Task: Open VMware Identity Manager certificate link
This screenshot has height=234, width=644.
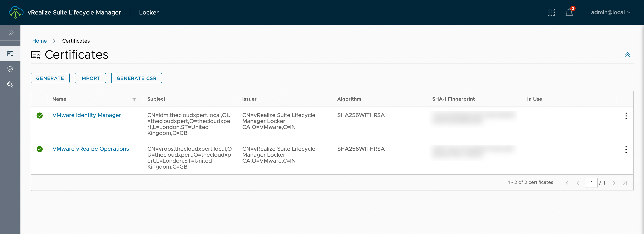Action: pos(86,115)
